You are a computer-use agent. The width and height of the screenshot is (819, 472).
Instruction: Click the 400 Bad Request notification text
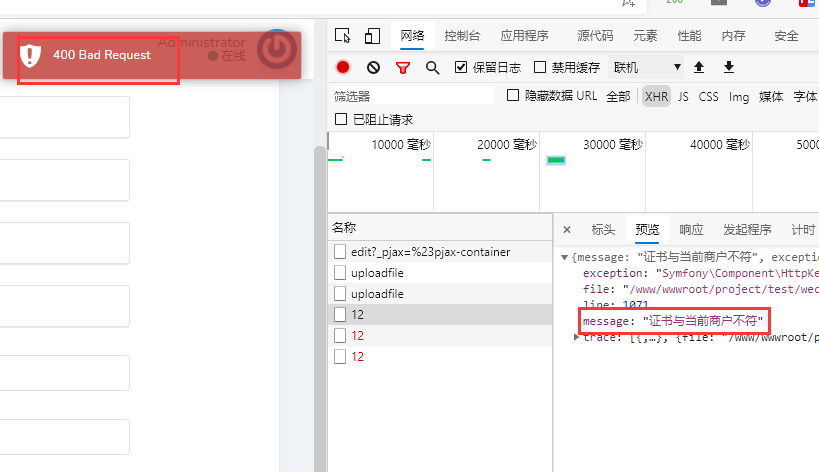coord(102,55)
